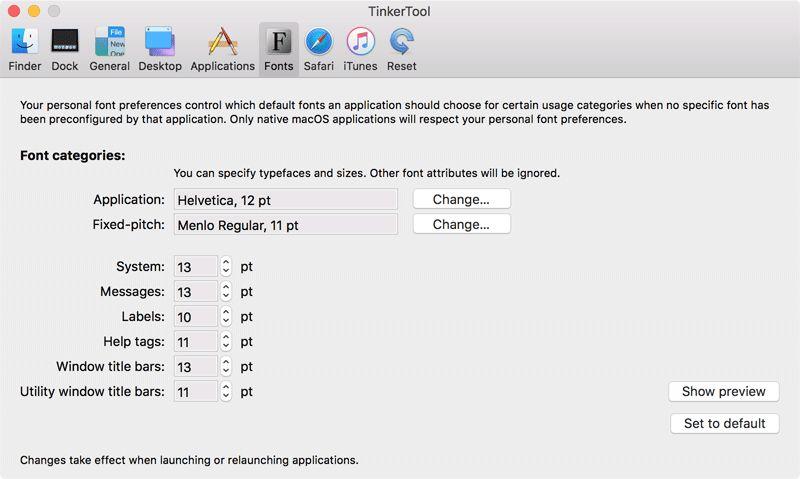
Task: Click the Window title bars size field
Action: pos(195,367)
